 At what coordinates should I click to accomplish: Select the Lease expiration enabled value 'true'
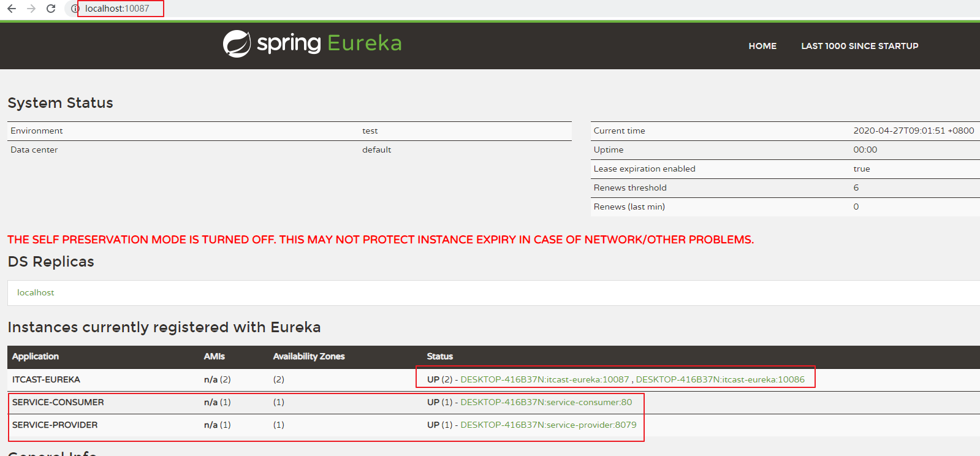(862, 169)
